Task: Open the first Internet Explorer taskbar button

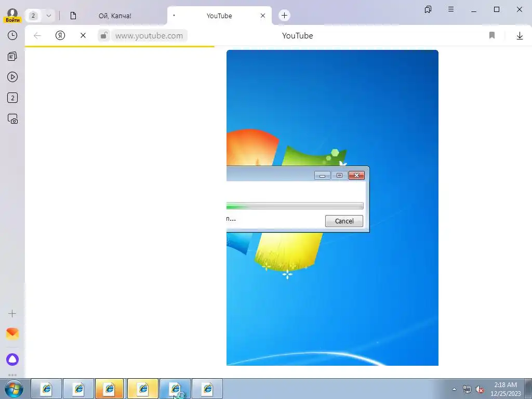Action: coord(46,389)
